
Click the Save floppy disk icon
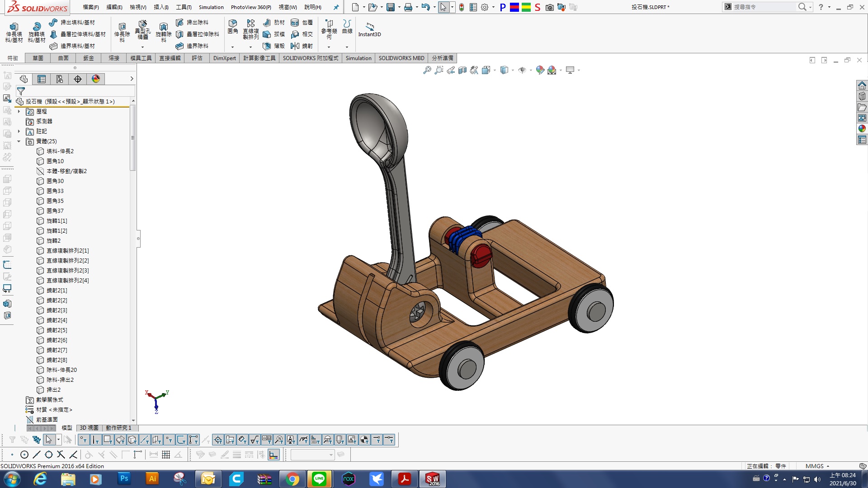click(391, 7)
